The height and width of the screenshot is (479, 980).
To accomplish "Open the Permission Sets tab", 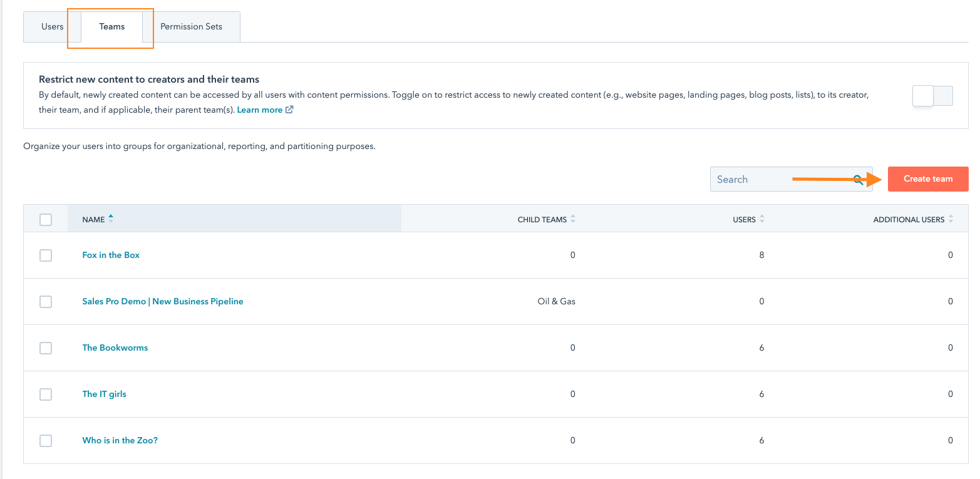I will (x=191, y=27).
